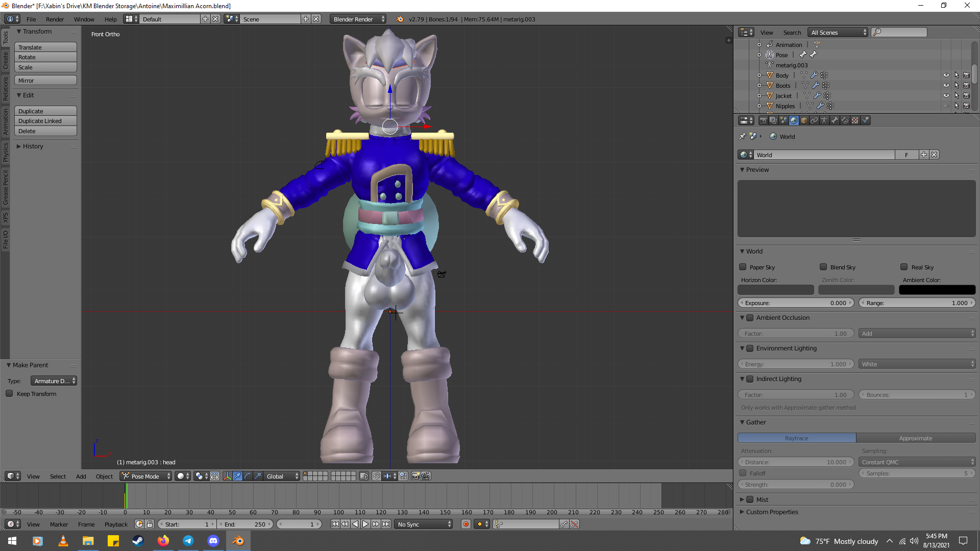The width and height of the screenshot is (980, 551).
Task: Check Keep Transform option
Action: pos(9,393)
